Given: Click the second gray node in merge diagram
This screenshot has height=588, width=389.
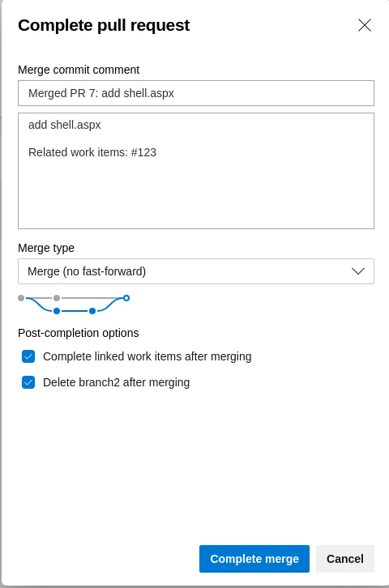Looking at the screenshot, I should pos(57,298).
